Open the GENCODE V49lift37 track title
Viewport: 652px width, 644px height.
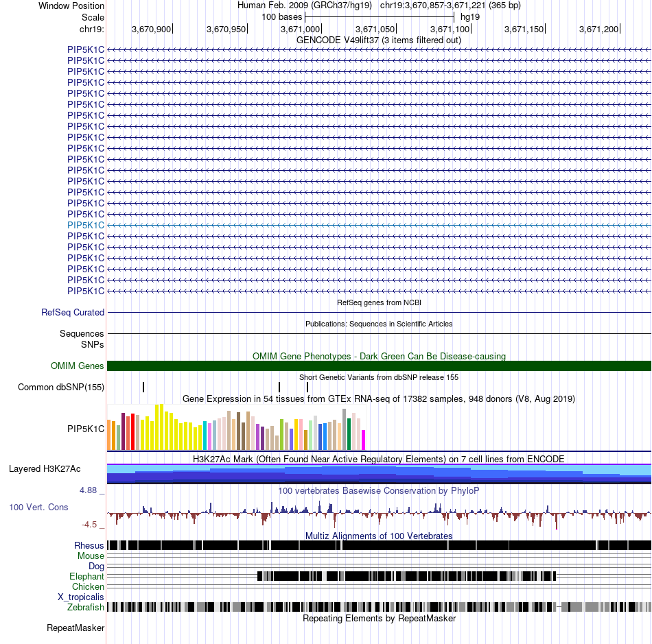click(x=378, y=40)
